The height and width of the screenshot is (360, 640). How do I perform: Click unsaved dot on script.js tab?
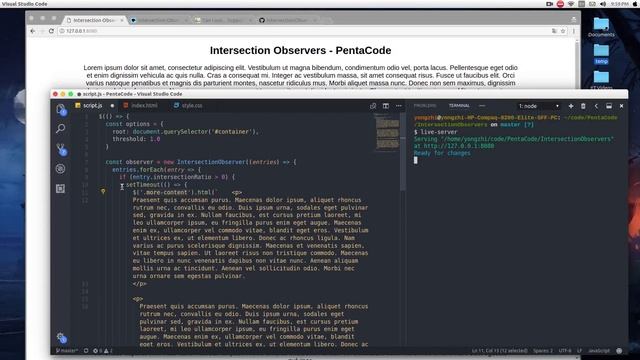pos(112,106)
